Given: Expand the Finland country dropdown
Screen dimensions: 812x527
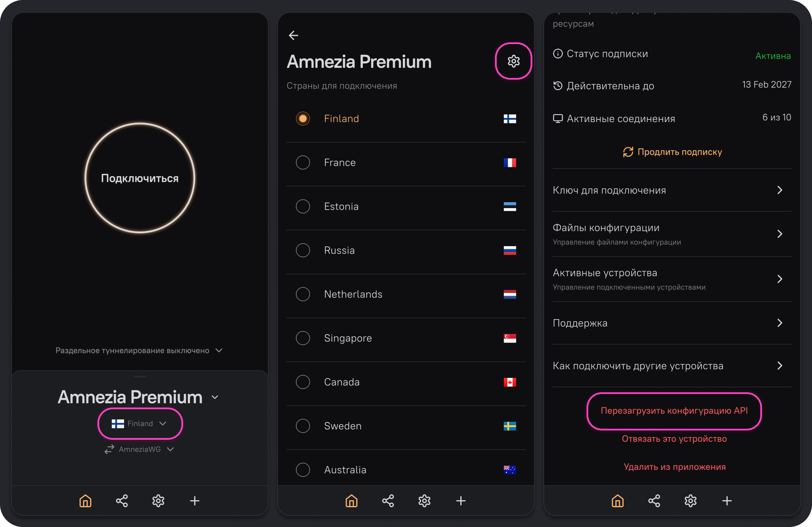Looking at the screenshot, I should (x=140, y=423).
